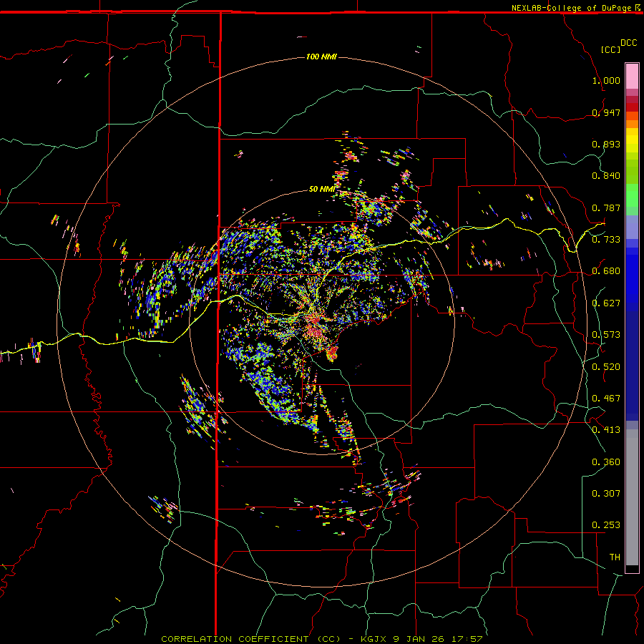Click the 0.520 scale value

(606, 367)
